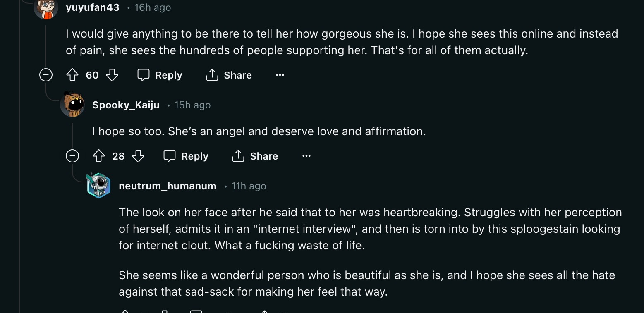This screenshot has height=313, width=644.
Task: Downvote yuyufan43's comment
Action: [x=112, y=75]
